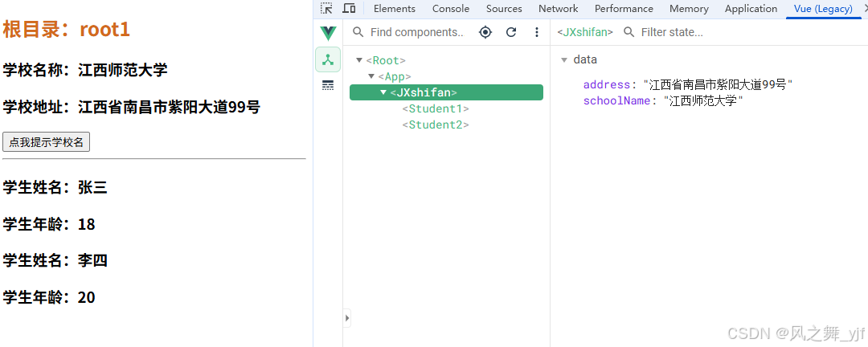This screenshot has height=347, width=868.
Task: Click the 学生姓名：李四 text
Action: (55, 260)
